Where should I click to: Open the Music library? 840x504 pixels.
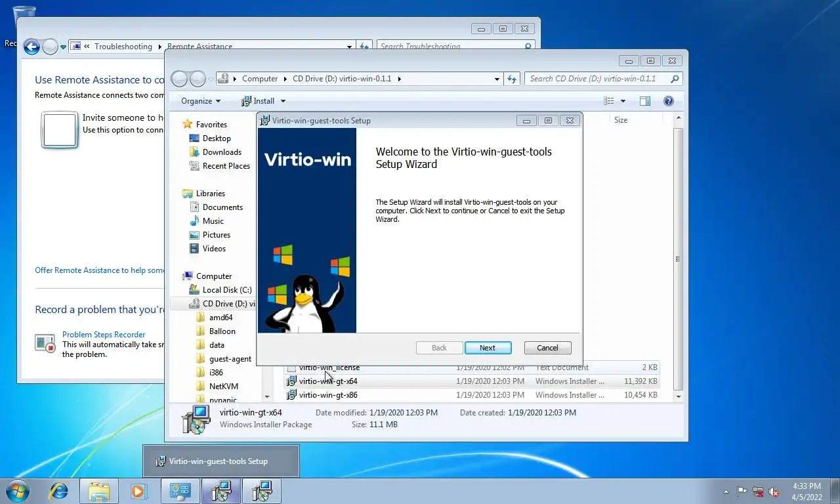[213, 221]
